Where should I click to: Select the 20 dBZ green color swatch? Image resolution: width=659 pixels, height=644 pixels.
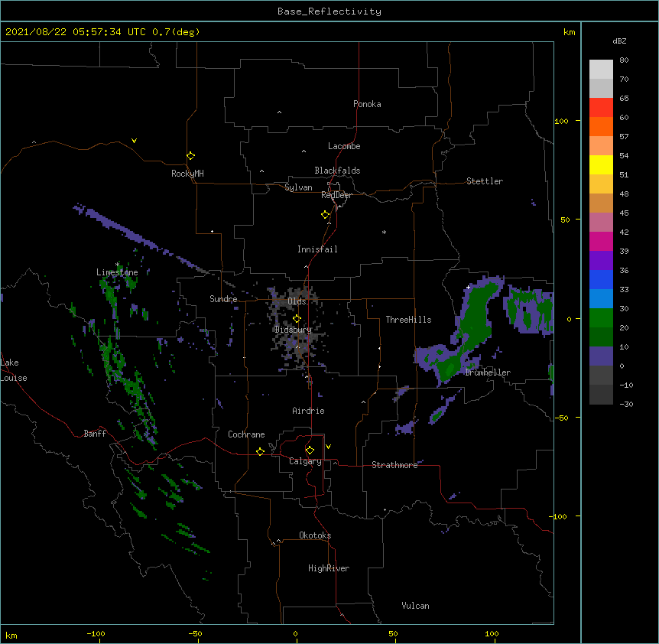point(601,337)
